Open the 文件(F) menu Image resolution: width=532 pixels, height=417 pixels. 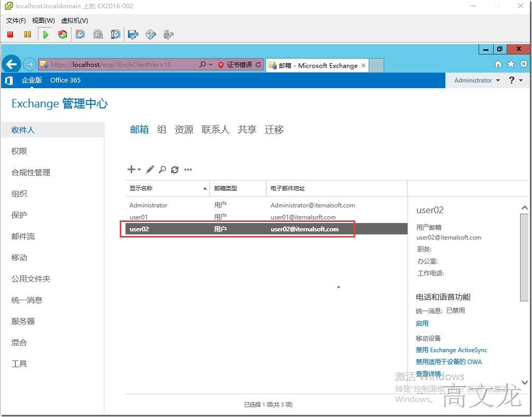[16, 21]
